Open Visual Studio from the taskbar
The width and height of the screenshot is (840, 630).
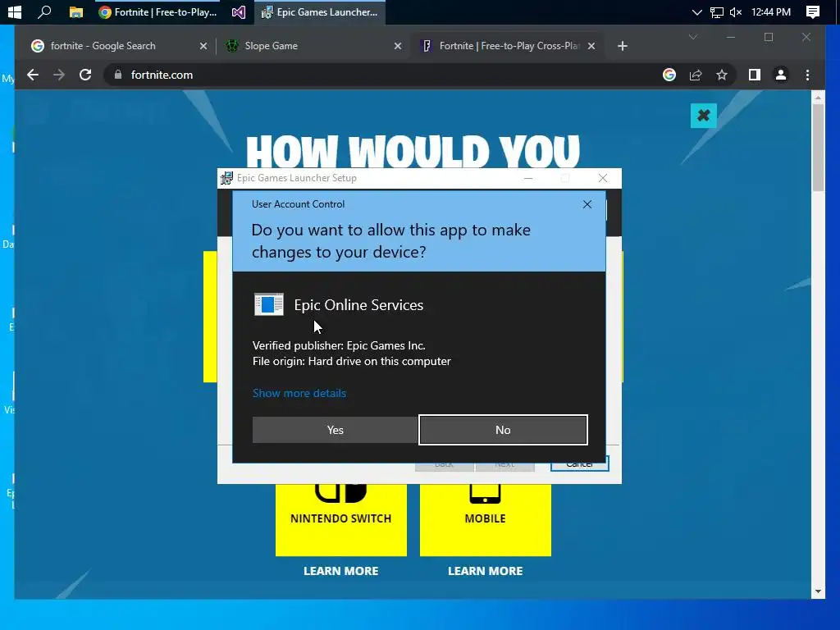[x=239, y=11]
